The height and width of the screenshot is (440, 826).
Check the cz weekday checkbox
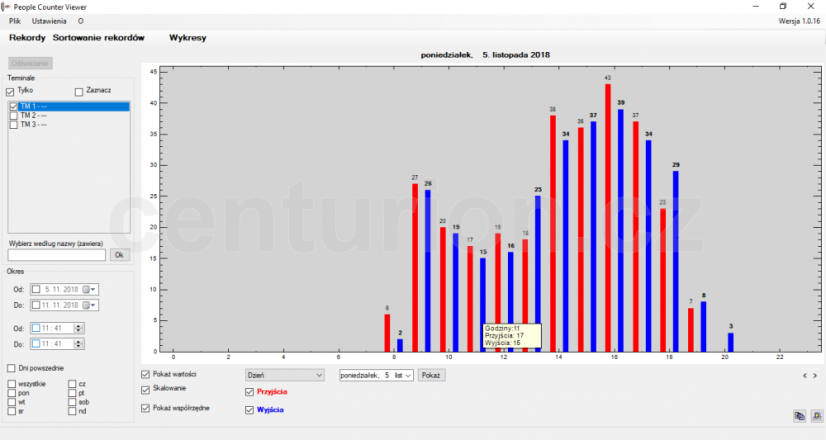(72, 384)
